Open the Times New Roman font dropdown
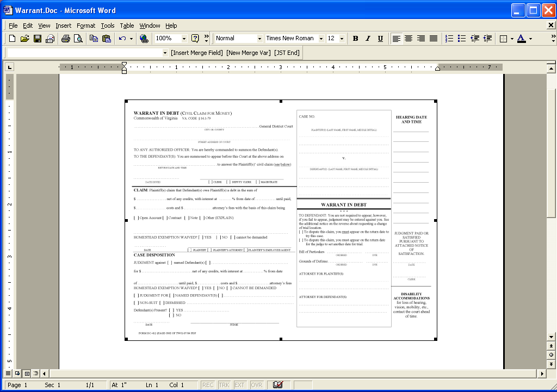The width and height of the screenshot is (557, 392). point(321,39)
